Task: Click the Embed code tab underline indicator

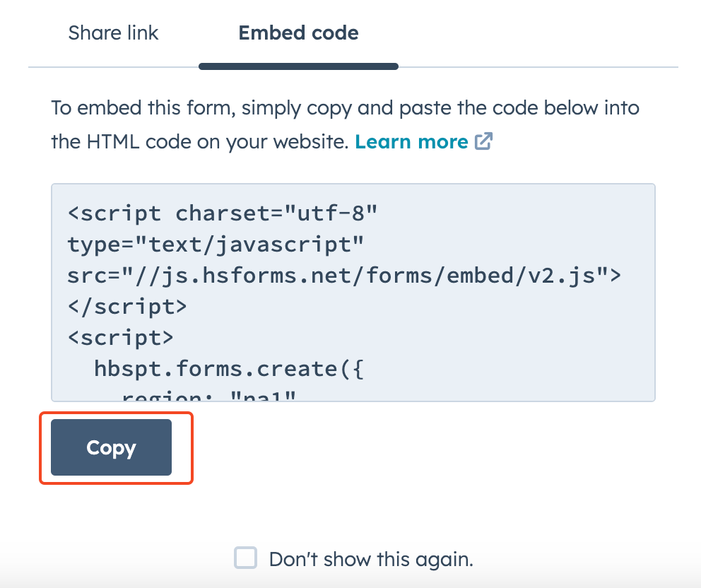Action: pos(298,66)
